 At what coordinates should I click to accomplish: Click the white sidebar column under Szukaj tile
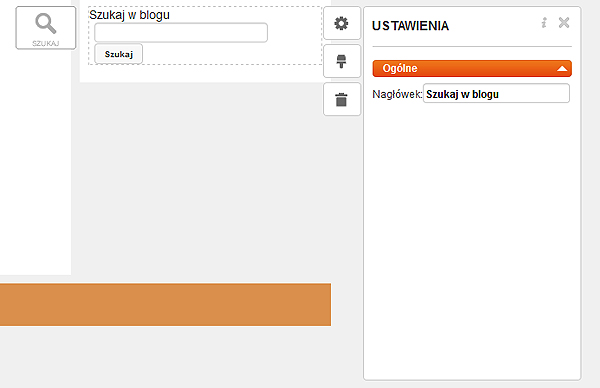[x=35, y=161]
